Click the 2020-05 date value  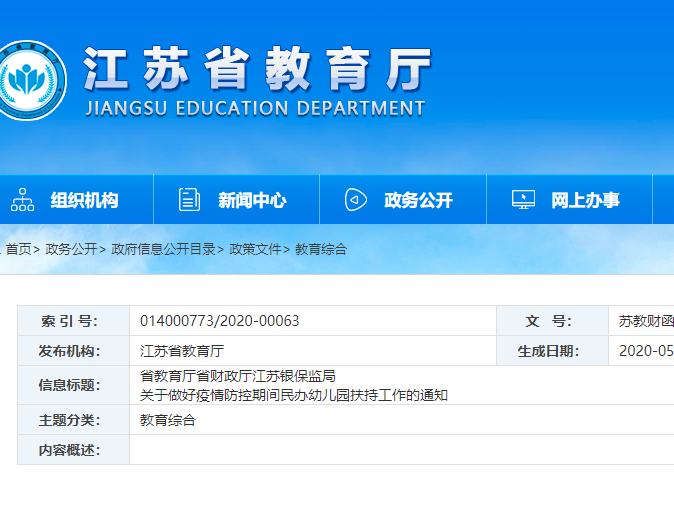click(646, 351)
